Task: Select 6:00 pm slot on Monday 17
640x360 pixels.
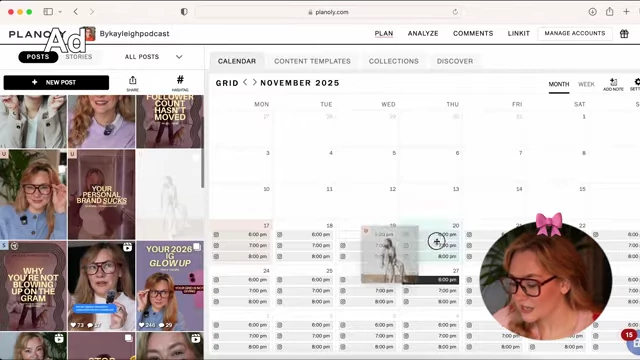Action: click(240, 235)
